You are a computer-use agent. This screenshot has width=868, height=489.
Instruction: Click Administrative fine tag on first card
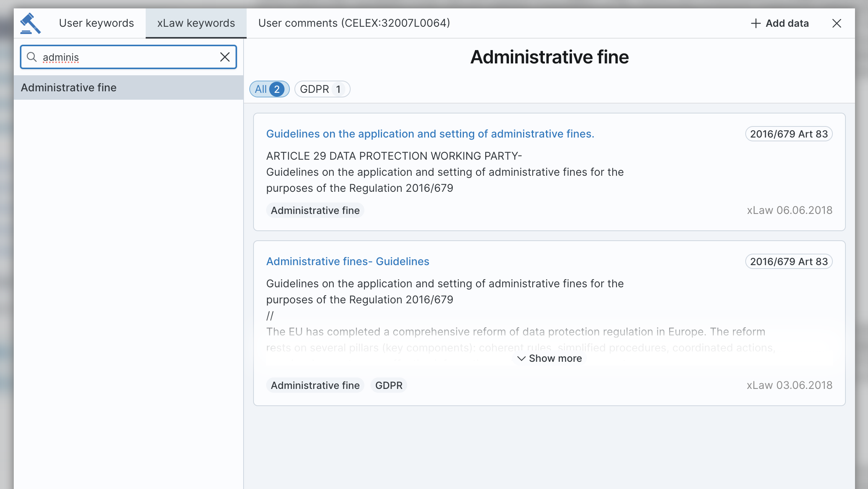tap(315, 210)
